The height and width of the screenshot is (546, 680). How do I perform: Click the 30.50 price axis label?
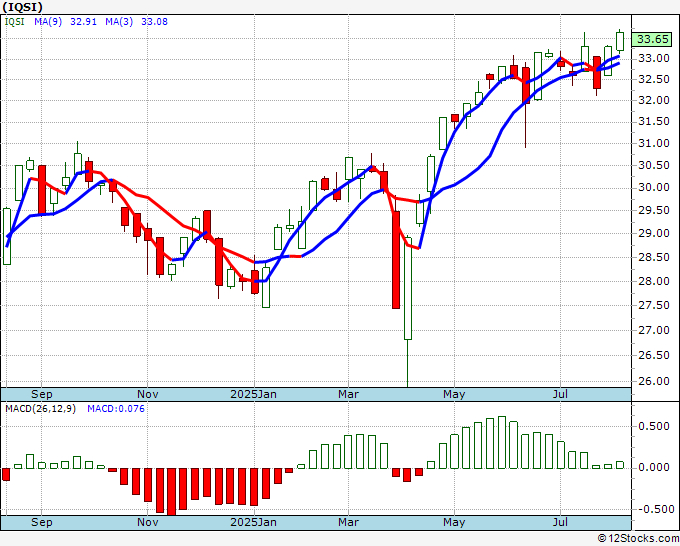654,165
